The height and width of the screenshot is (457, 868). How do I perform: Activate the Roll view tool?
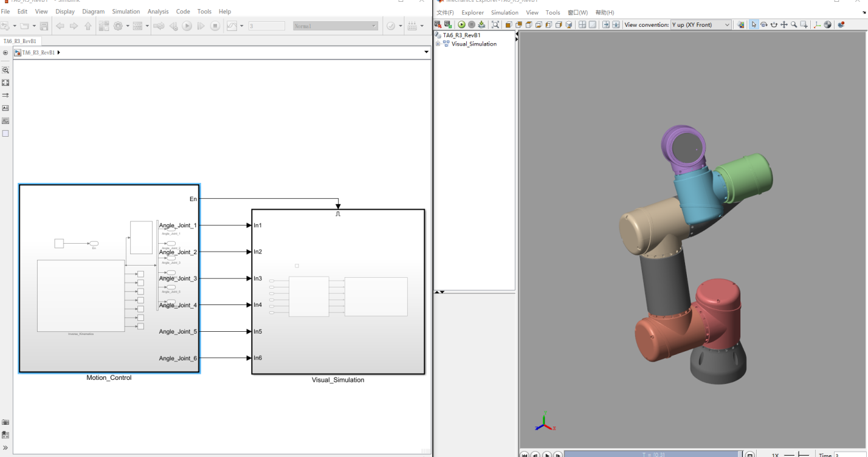774,25
